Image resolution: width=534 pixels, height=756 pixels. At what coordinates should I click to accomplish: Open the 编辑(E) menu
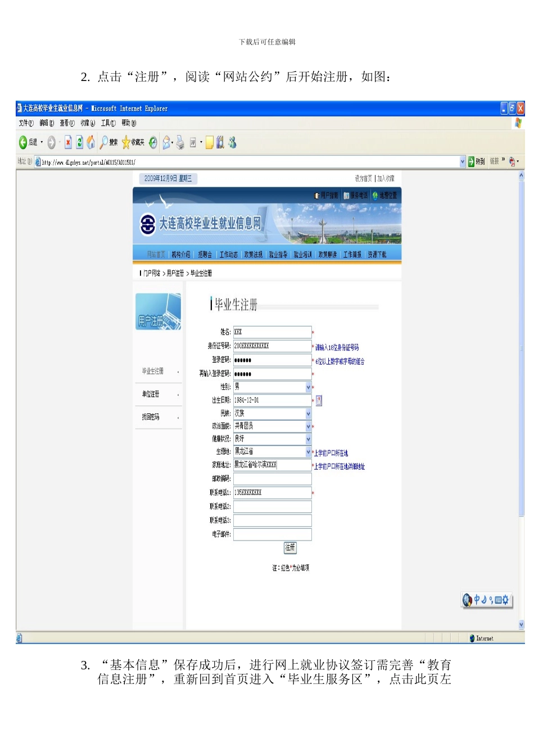(x=47, y=123)
